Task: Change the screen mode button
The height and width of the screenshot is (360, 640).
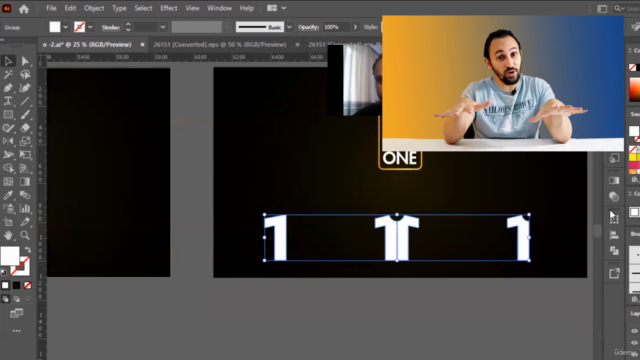Action: [x=16, y=313]
